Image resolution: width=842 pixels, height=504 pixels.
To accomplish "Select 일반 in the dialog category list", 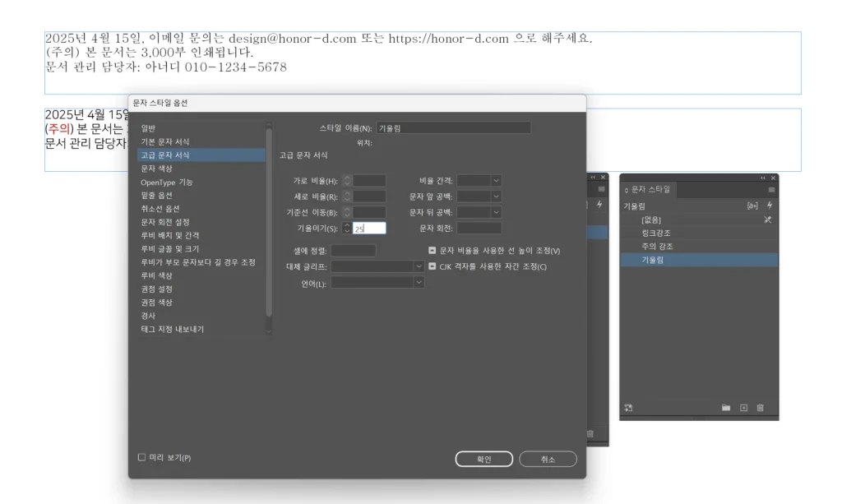I will click(x=201, y=128).
